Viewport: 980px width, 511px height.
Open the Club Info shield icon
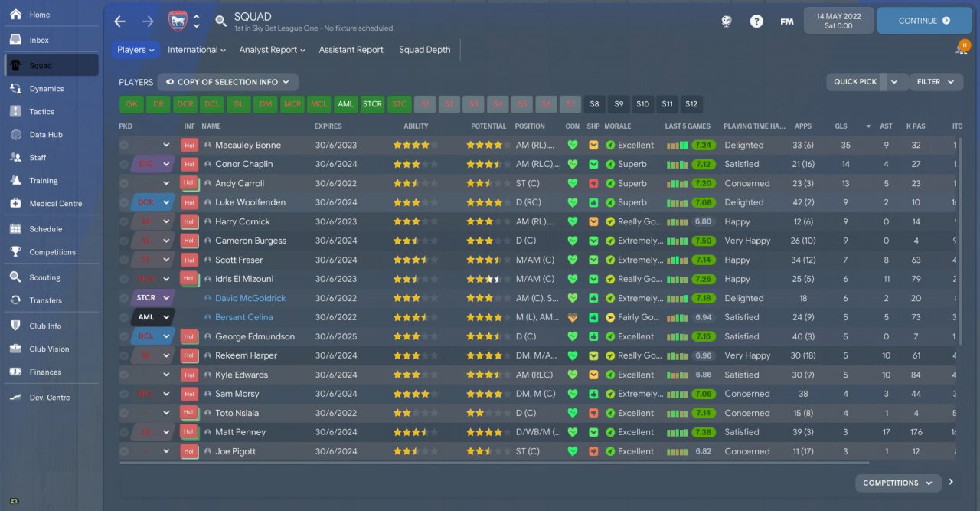tap(15, 326)
